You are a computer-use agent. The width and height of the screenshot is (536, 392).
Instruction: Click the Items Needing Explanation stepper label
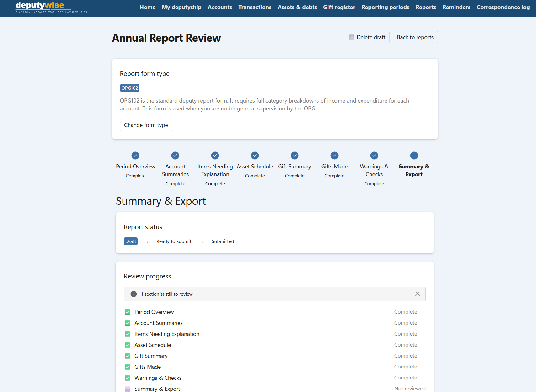[215, 170]
